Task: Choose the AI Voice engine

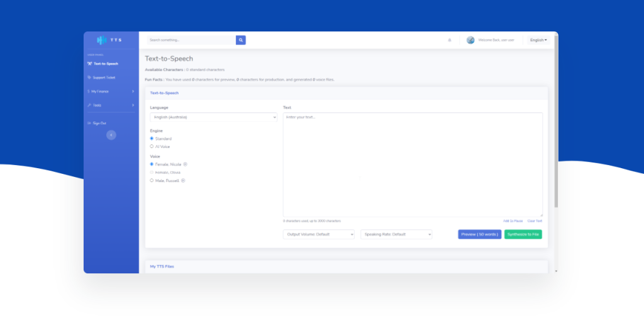Action: click(152, 147)
